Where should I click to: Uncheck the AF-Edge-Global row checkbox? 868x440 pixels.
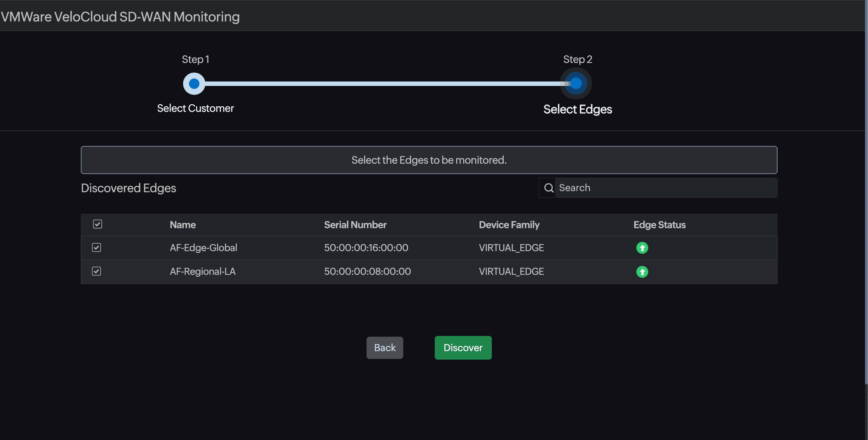(x=96, y=247)
